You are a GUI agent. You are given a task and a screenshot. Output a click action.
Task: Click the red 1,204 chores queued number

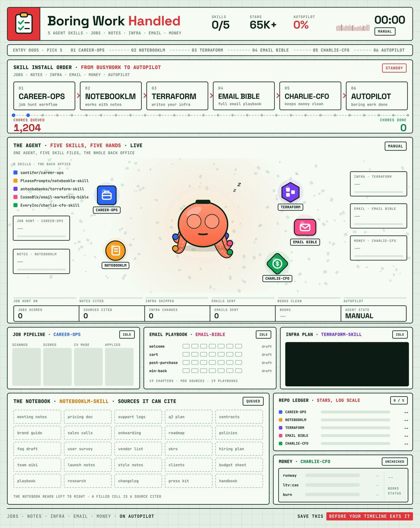(x=27, y=128)
